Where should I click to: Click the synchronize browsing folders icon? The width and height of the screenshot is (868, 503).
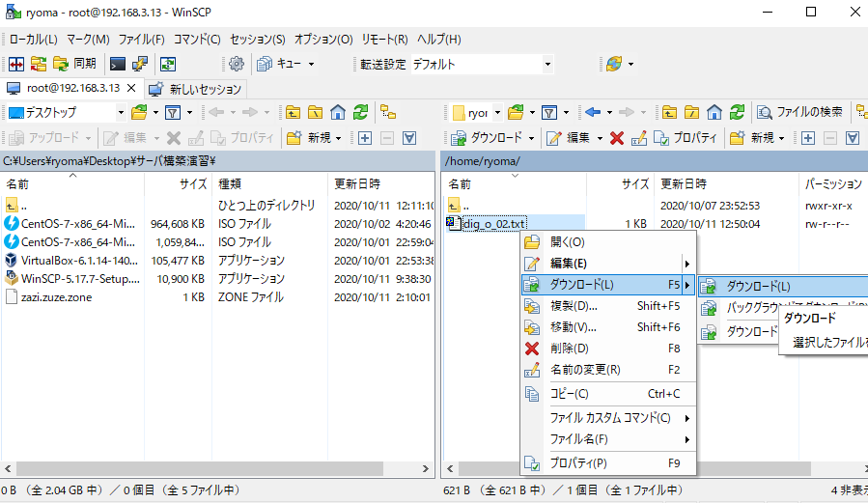(x=38, y=64)
